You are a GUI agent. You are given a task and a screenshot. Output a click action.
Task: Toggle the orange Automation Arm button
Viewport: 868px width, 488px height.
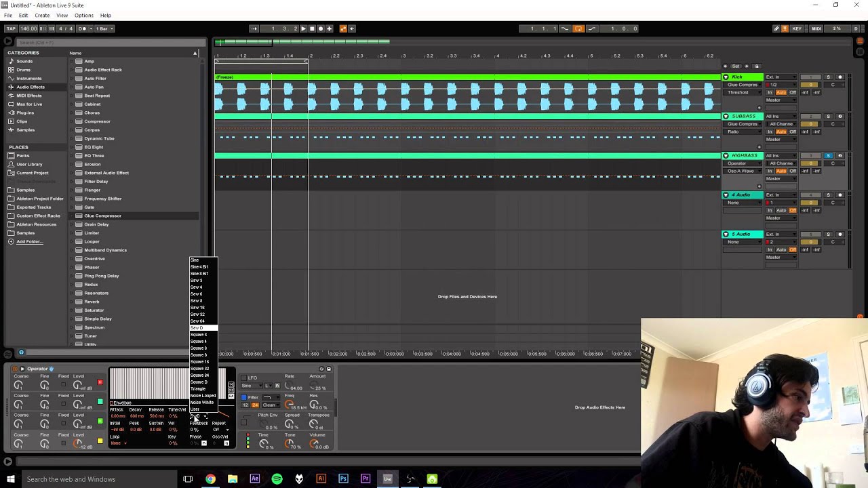(343, 28)
